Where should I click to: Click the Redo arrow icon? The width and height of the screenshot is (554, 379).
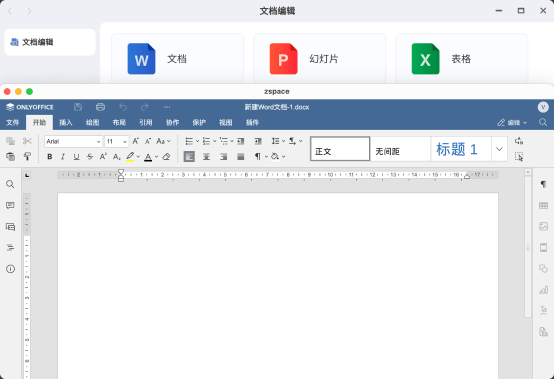pyautogui.click(x=145, y=107)
